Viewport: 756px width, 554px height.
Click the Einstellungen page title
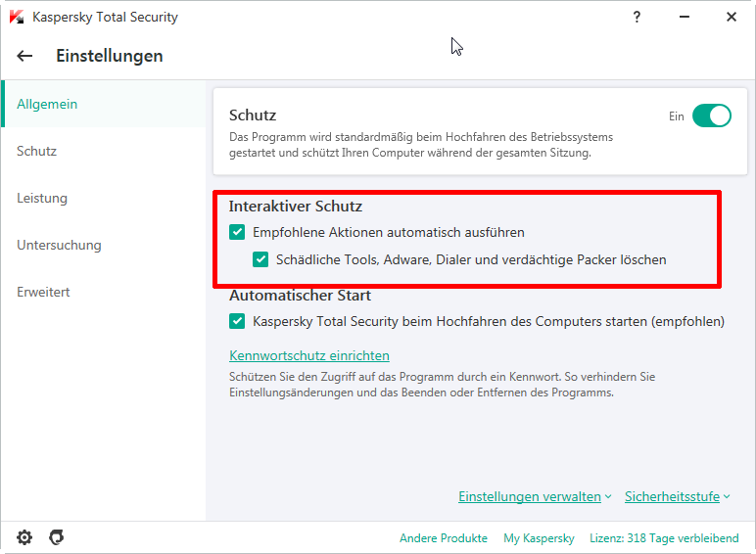[x=110, y=56]
